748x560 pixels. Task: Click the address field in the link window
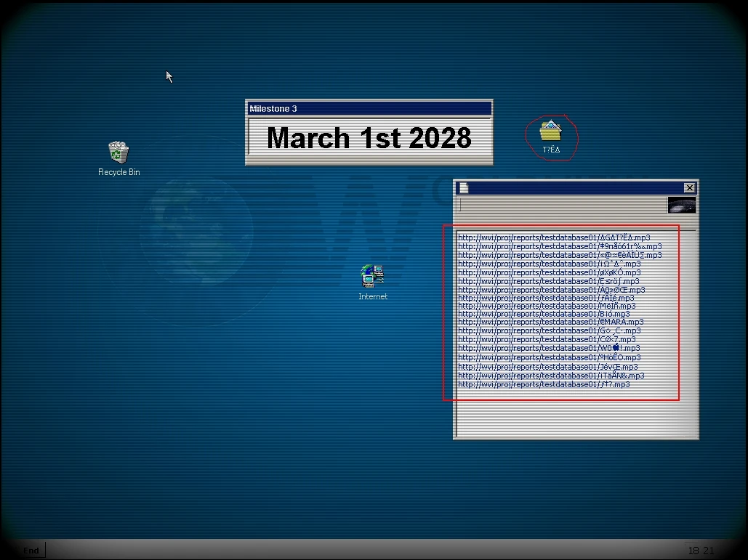(561, 206)
